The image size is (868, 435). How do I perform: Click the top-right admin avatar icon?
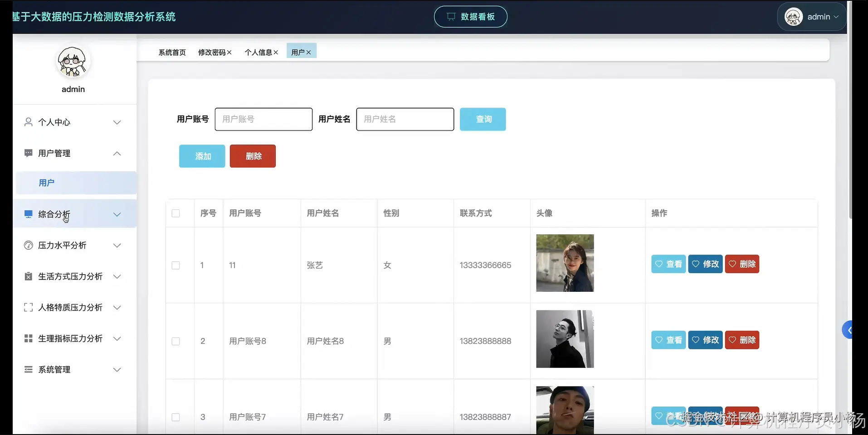click(794, 17)
